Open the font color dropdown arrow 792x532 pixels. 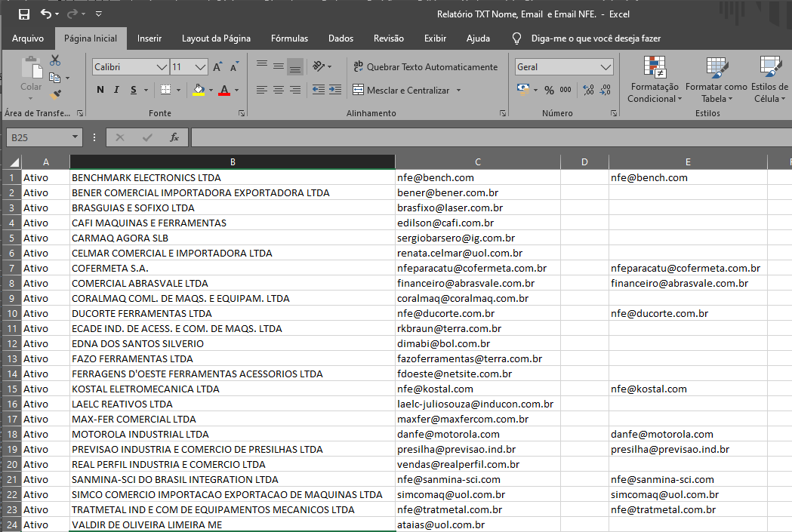coord(236,91)
